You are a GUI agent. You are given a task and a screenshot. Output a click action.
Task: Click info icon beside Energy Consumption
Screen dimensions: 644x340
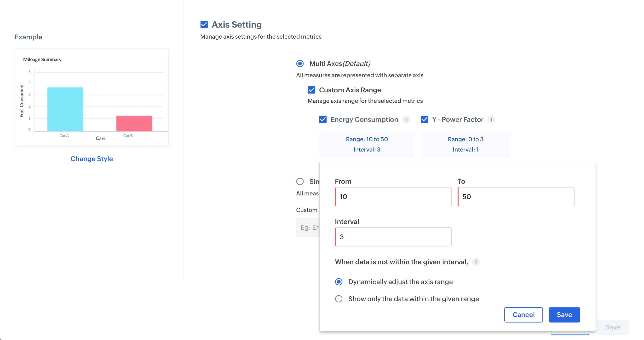tap(406, 120)
